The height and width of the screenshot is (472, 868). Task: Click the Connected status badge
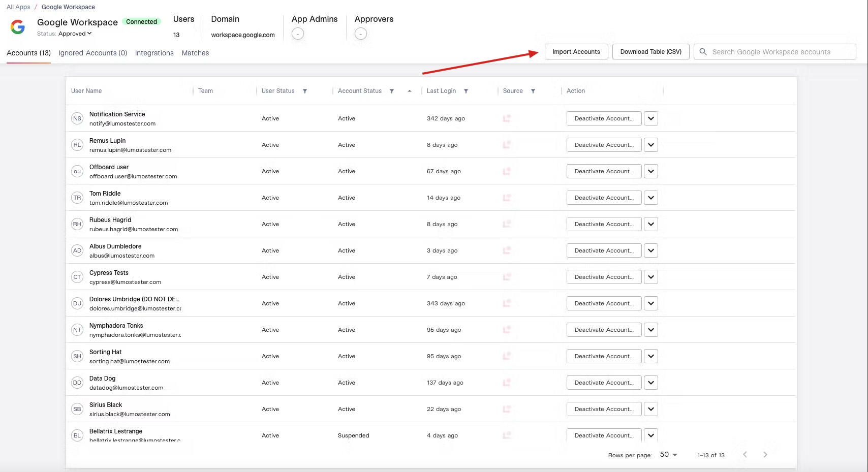click(x=142, y=22)
